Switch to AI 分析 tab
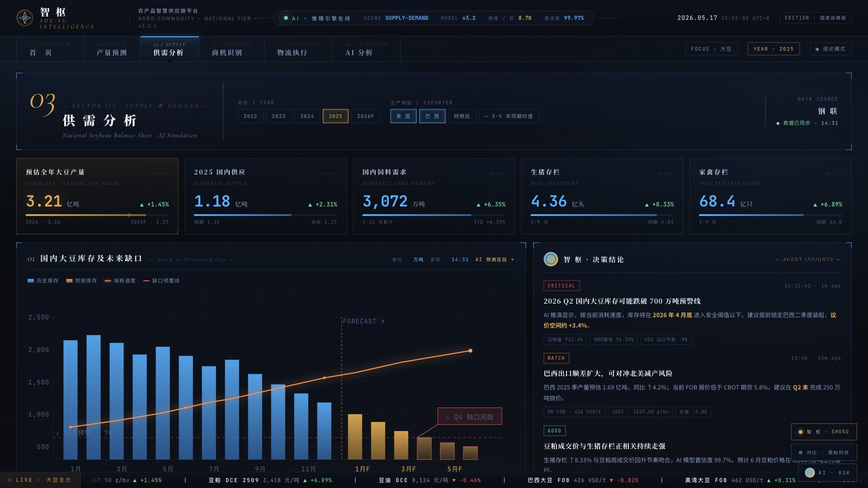This screenshot has width=868, height=488. (366, 49)
